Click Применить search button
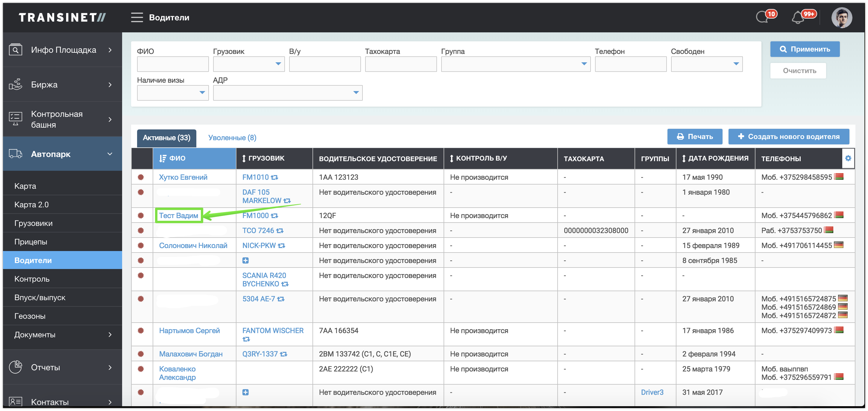868x411 pixels. (805, 49)
